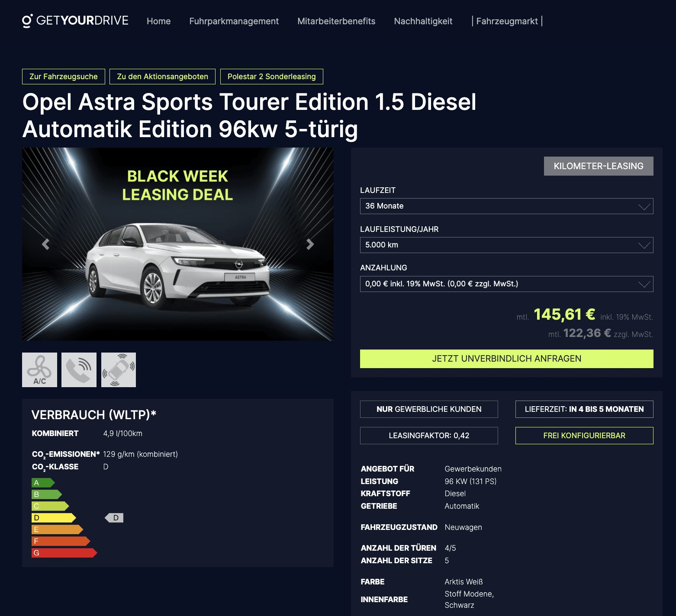Screen dimensions: 676x616
Task: Open Fuhrparkmanagement in the navigation
Action: pos(234,21)
